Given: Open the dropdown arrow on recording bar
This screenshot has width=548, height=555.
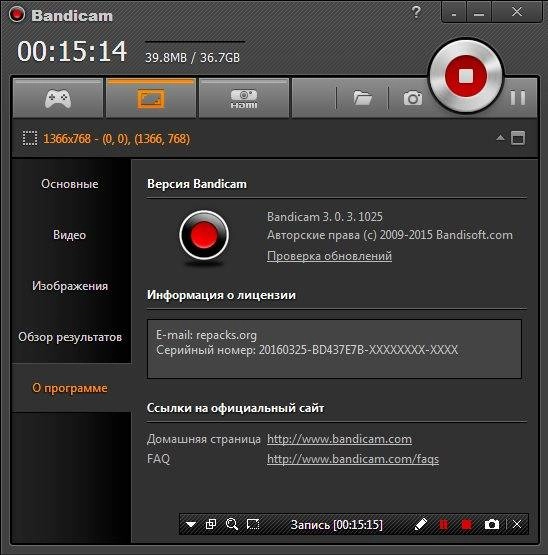Looking at the screenshot, I should pos(190,524).
